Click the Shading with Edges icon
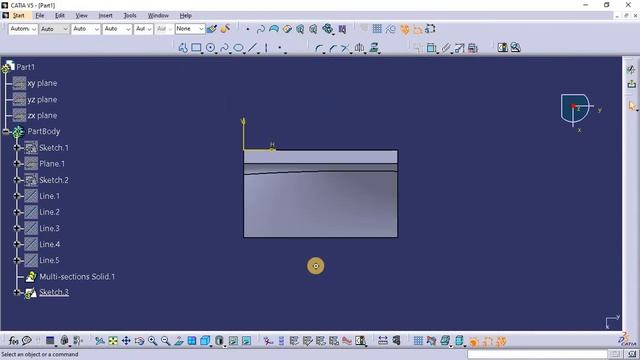The image size is (640, 360). [219, 340]
